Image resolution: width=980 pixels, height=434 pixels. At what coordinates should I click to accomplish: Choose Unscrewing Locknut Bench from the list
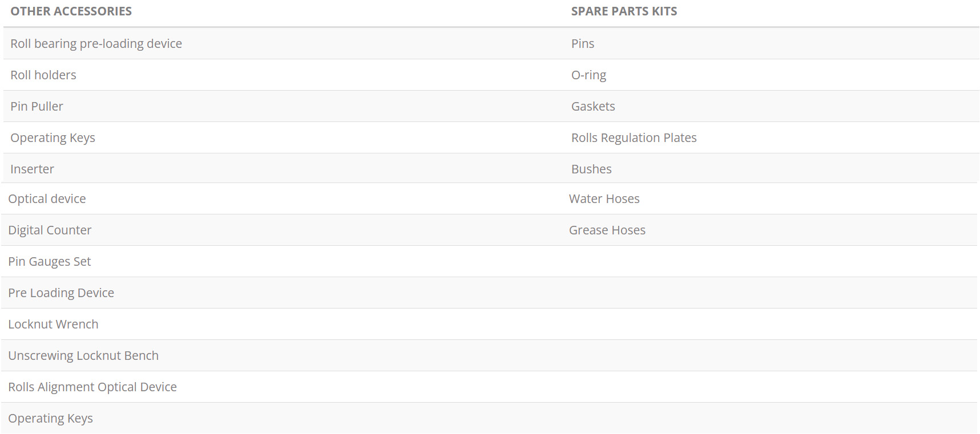pyautogui.click(x=83, y=356)
